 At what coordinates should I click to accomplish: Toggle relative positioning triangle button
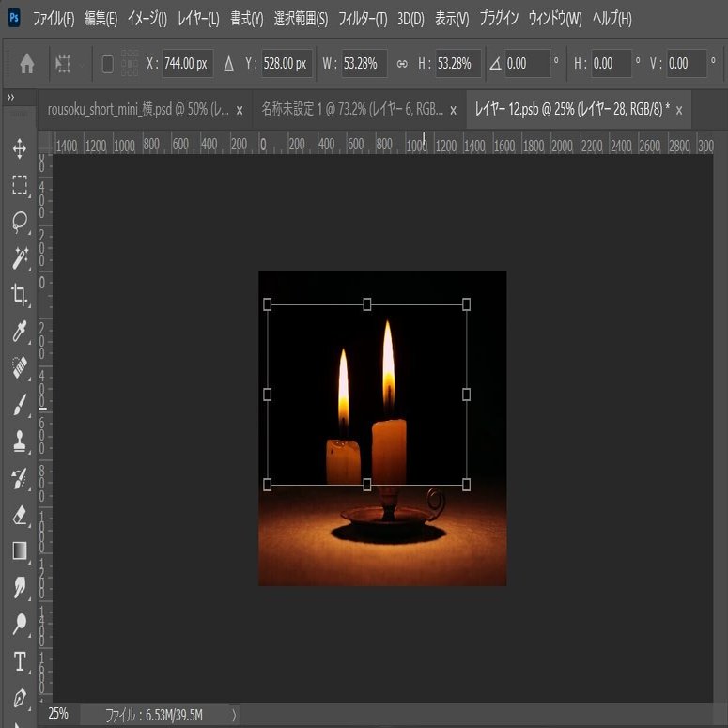[x=228, y=64]
